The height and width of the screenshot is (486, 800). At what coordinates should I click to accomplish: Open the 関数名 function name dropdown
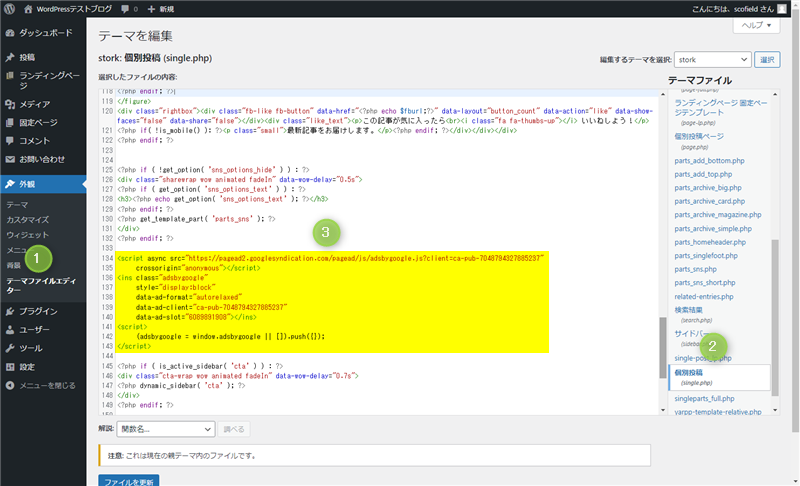click(165, 429)
